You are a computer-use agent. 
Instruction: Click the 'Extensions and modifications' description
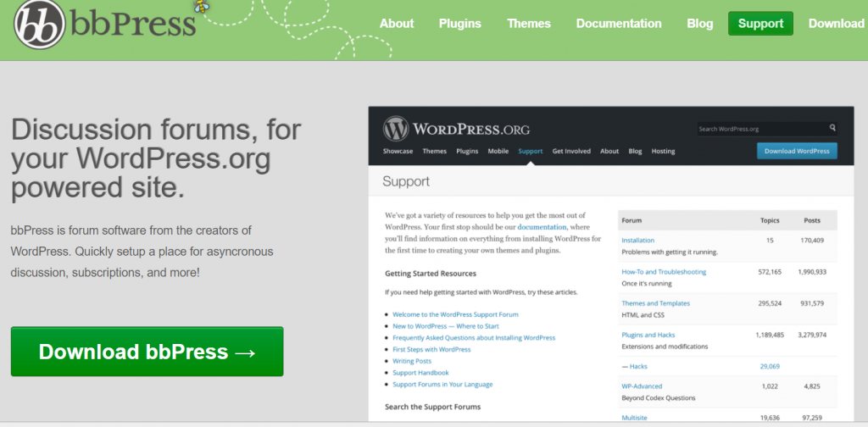665,347
